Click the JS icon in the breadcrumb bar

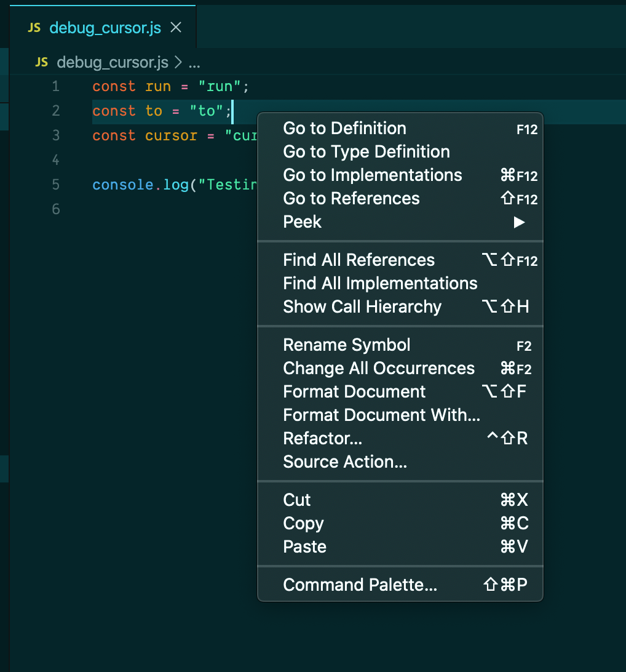point(41,62)
